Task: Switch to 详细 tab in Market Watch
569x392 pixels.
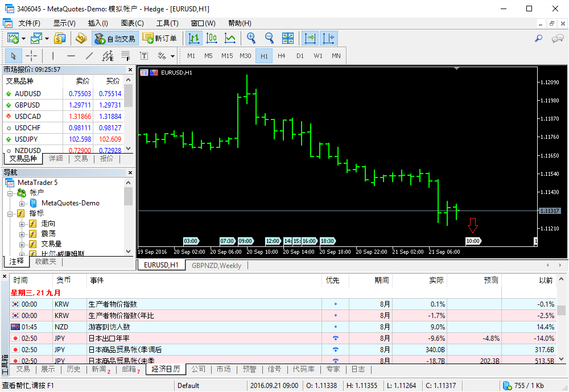Action: 56,159
